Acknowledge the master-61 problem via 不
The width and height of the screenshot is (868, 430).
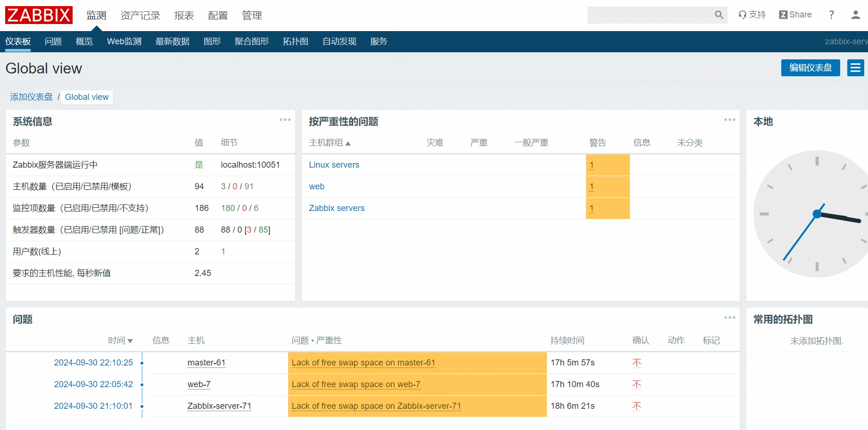pos(637,363)
